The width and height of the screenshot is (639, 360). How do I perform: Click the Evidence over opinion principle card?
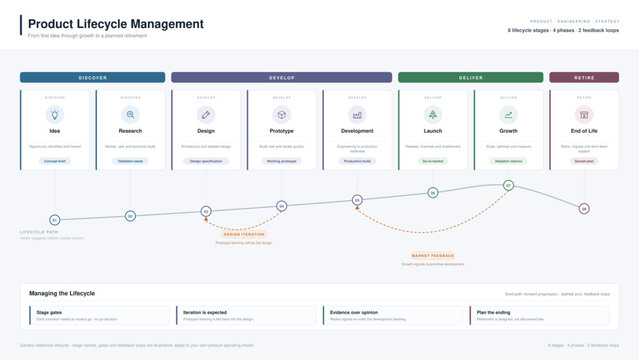393,316
